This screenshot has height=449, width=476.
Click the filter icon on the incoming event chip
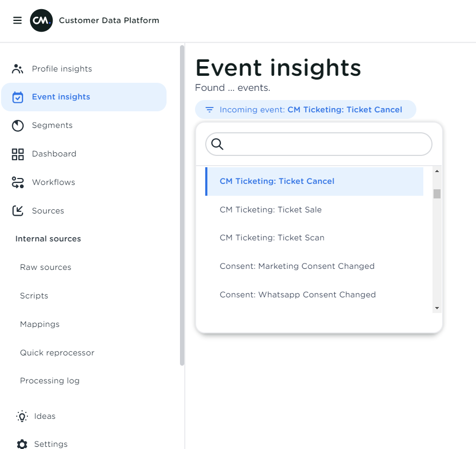209,109
